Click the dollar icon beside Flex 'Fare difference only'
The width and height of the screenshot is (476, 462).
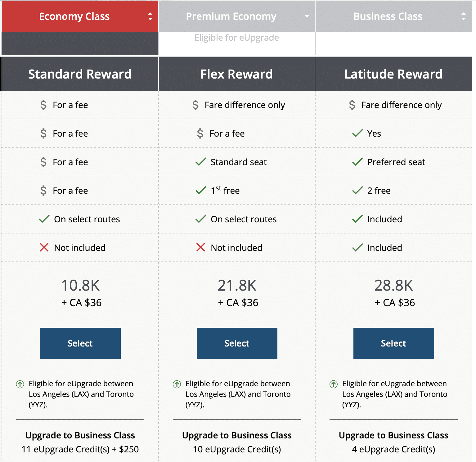[195, 105]
